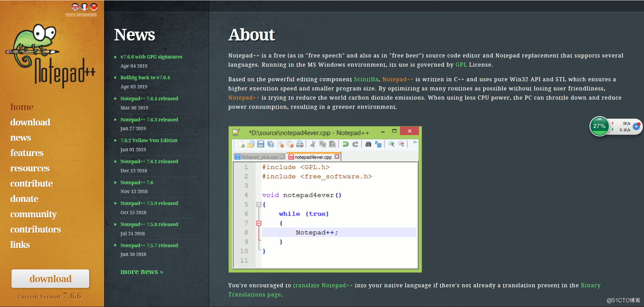This screenshot has height=307, width=644.
Task: Open the Notepad++ 7.5.7 released news
Action: click(149, 245)
